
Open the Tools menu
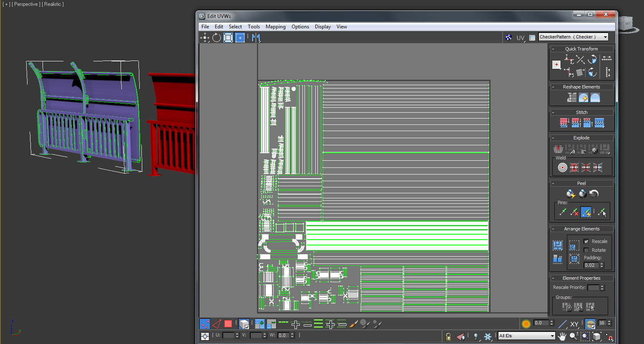(254, 26)
